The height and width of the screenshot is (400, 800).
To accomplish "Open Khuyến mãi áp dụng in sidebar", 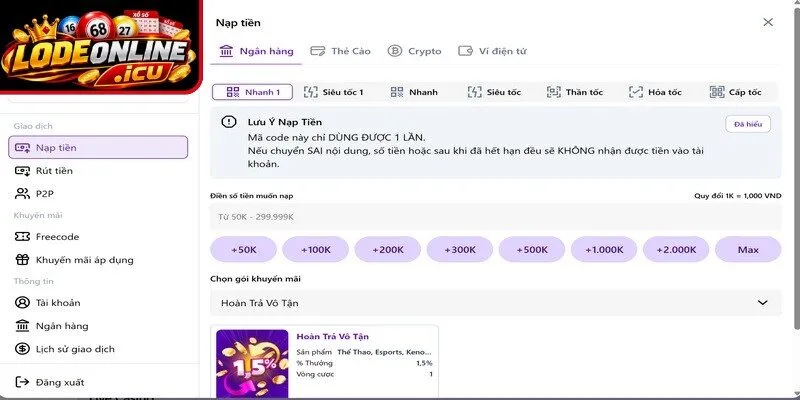I will pos(98,260).
